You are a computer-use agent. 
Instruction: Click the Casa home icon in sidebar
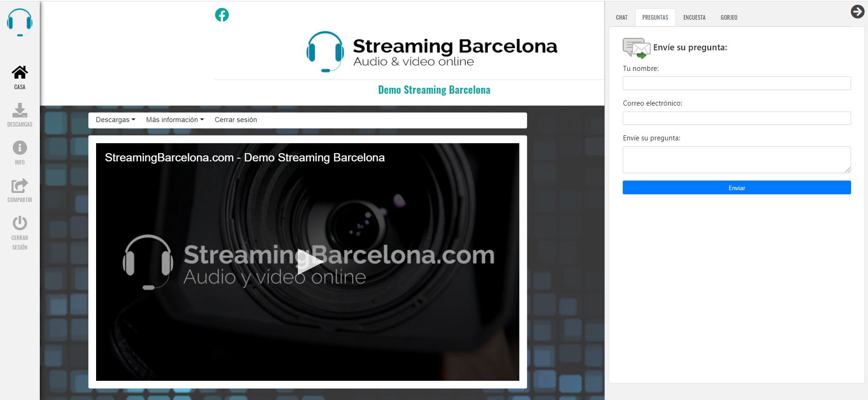pos(20,73)
